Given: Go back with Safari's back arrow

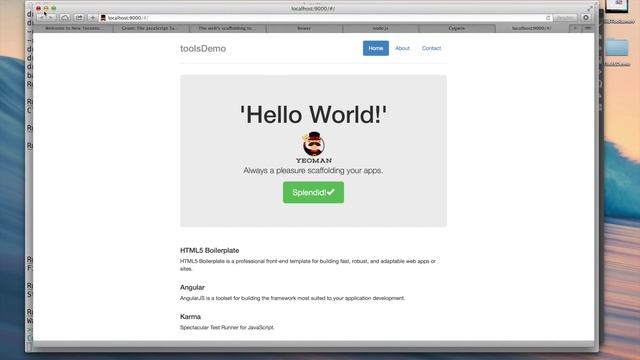Looking at the screenshot, I should coord(42,18).
